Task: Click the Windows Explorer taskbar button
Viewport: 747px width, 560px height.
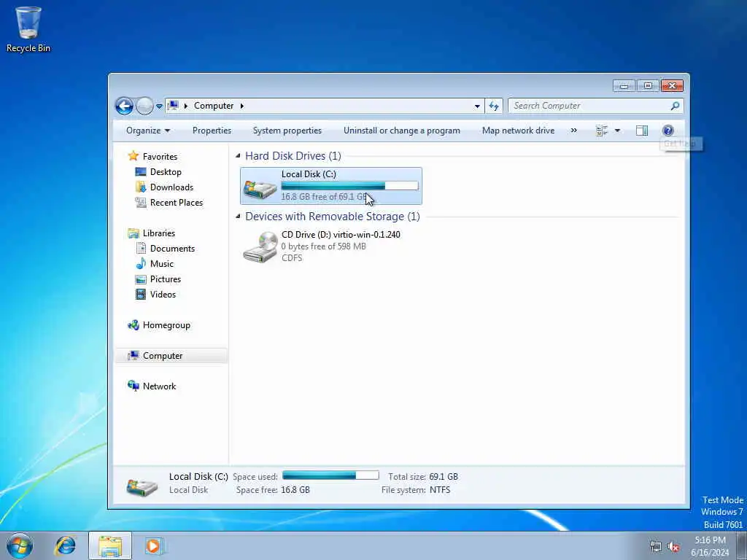Action: (110, 545)
